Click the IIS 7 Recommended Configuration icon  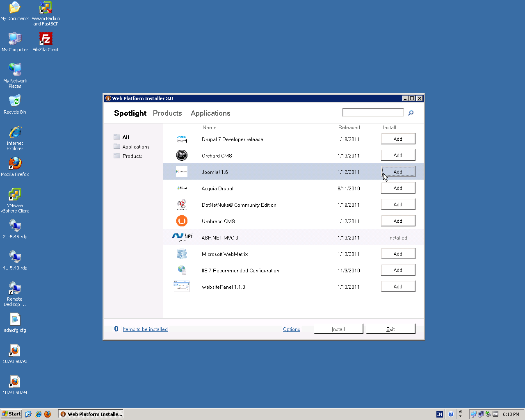[182, 270]
